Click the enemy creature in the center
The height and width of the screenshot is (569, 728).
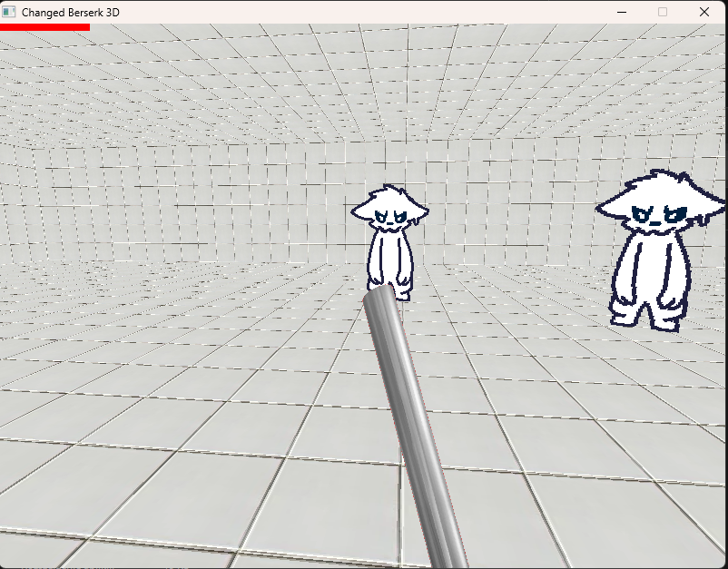click(390, 242)
